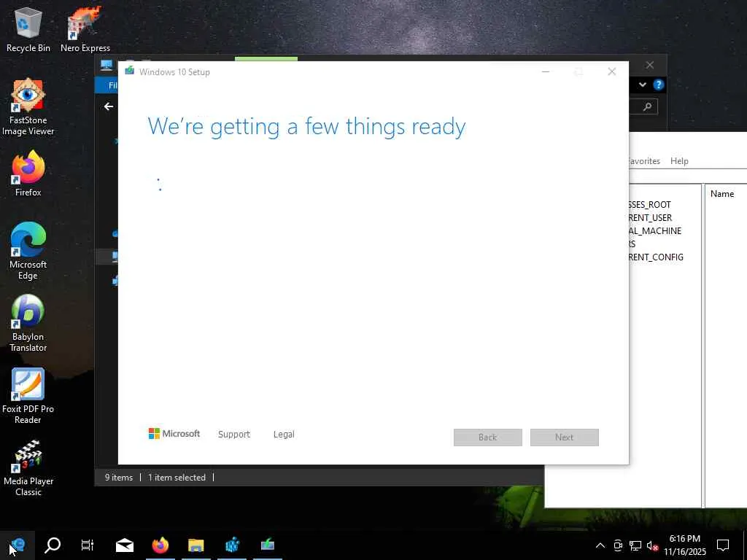Go back in File Explorer window
Screen dimensions: 747x560
click(109, 106)
